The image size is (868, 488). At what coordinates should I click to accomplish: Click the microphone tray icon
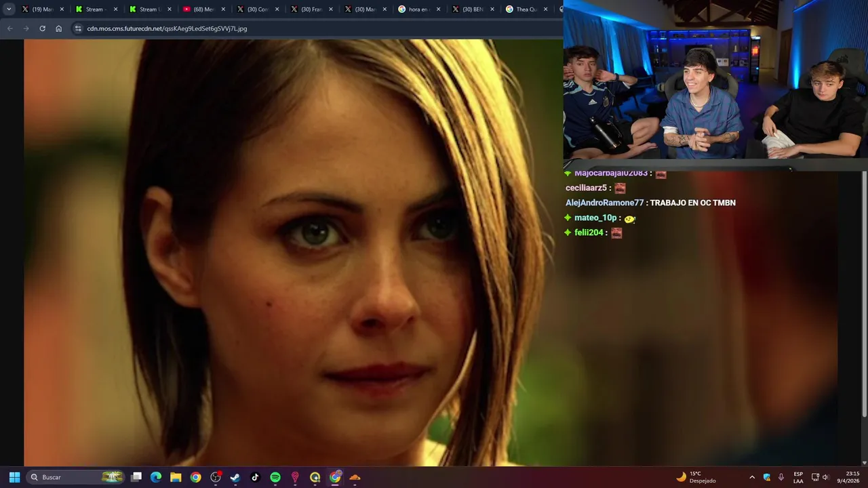point(781,477)
